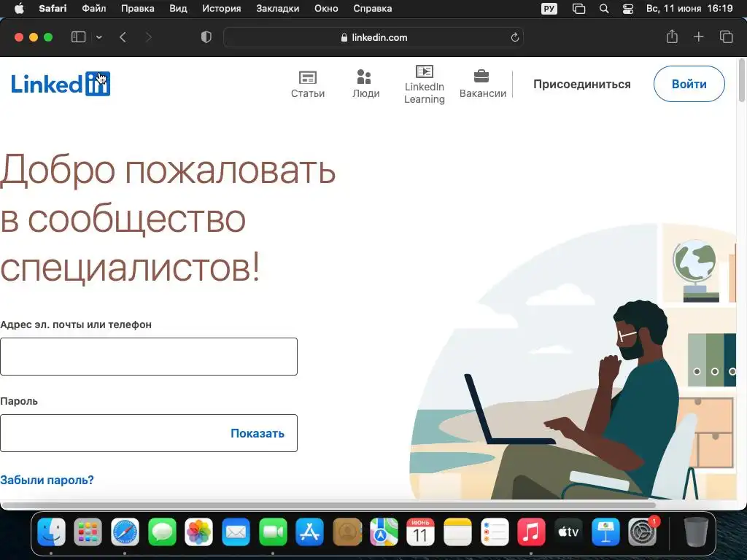
Task: Open FaceTime from the Dock
Action: 273,532
